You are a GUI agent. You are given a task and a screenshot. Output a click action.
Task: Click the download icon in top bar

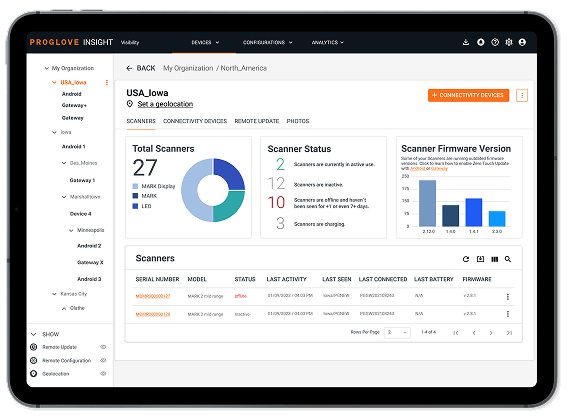(466, 42)
